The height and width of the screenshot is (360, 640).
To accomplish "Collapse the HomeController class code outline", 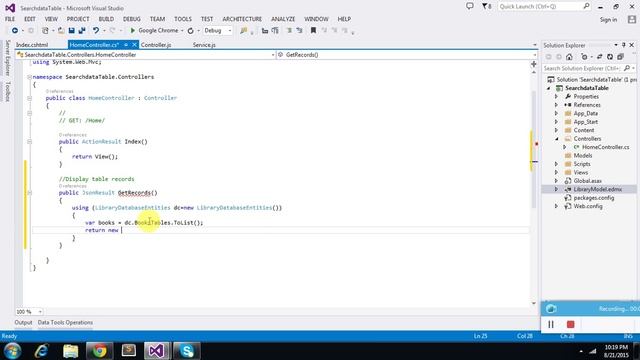I will 29,98.
